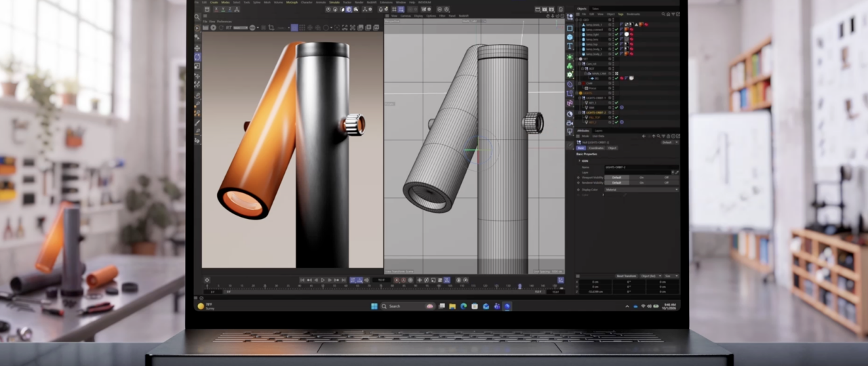Toggle the enable checkmark for lamp_lens
This screenshot has width=868, height=366.
click(x=616, y=39)
